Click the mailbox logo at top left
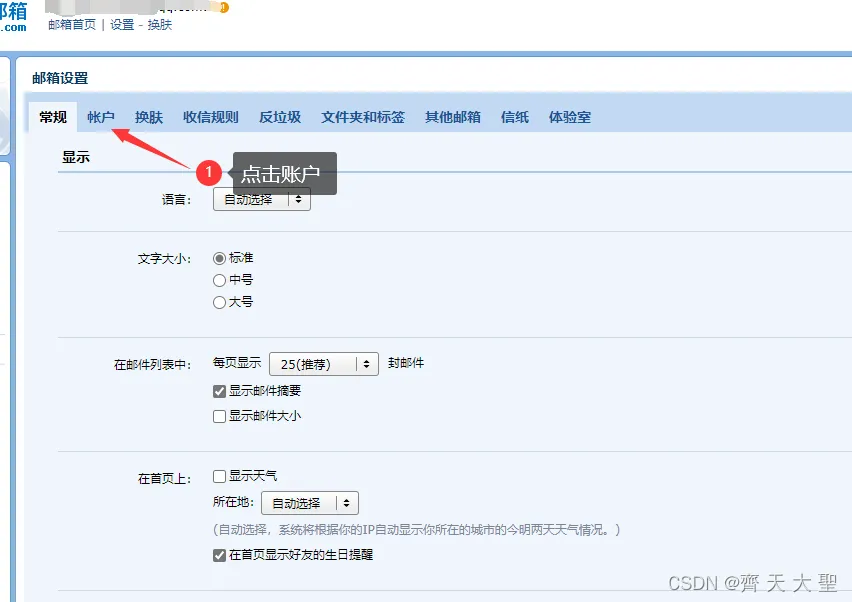The image size is (852, 602). tap(14, 16)
